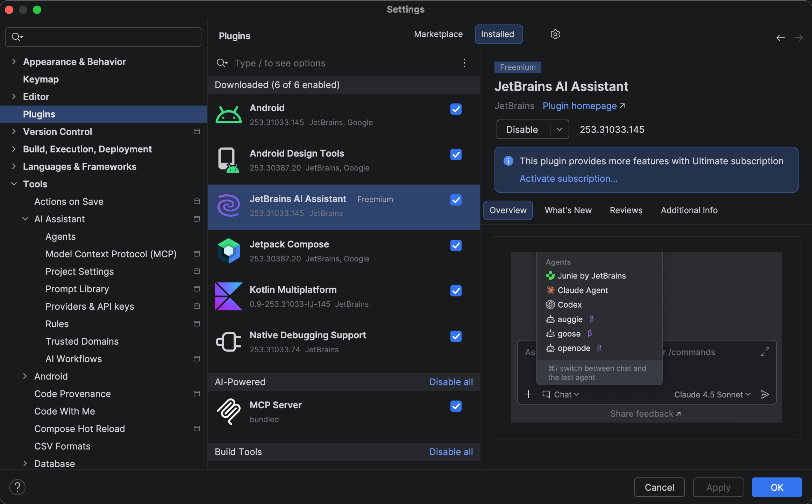
Task: Uncheck the Android plugin checkbox
Action: coord(456,109)
